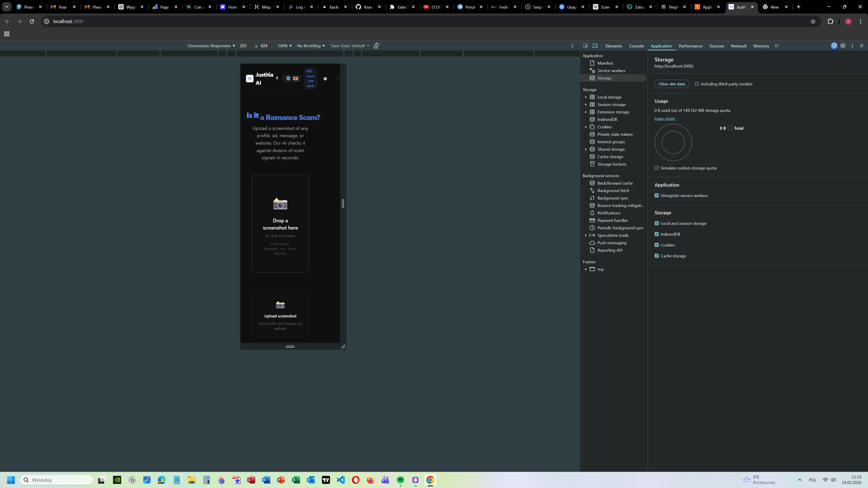Expand the Local storage tree node
Viewport: 868px width, 488px height.
coord(586,97)
